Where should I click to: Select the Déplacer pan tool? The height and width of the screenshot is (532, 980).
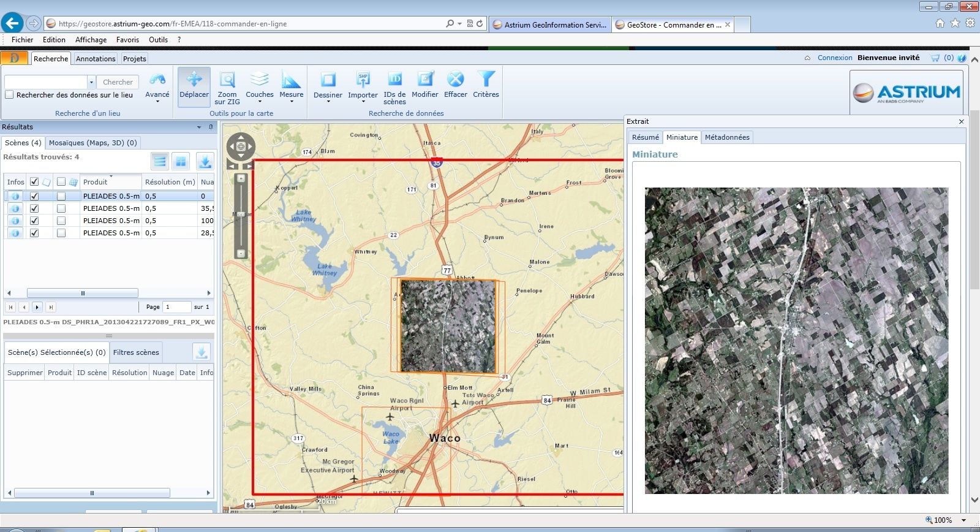click(x=194, y=85)
